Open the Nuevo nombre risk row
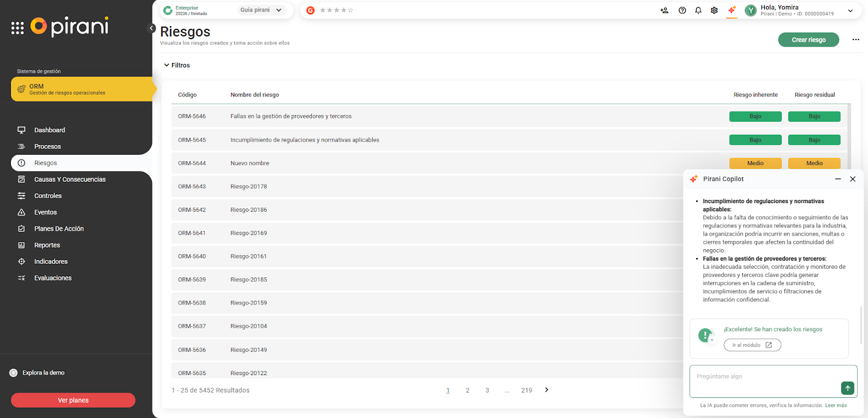Screen dimensions: 868x418 coord(250,163)
